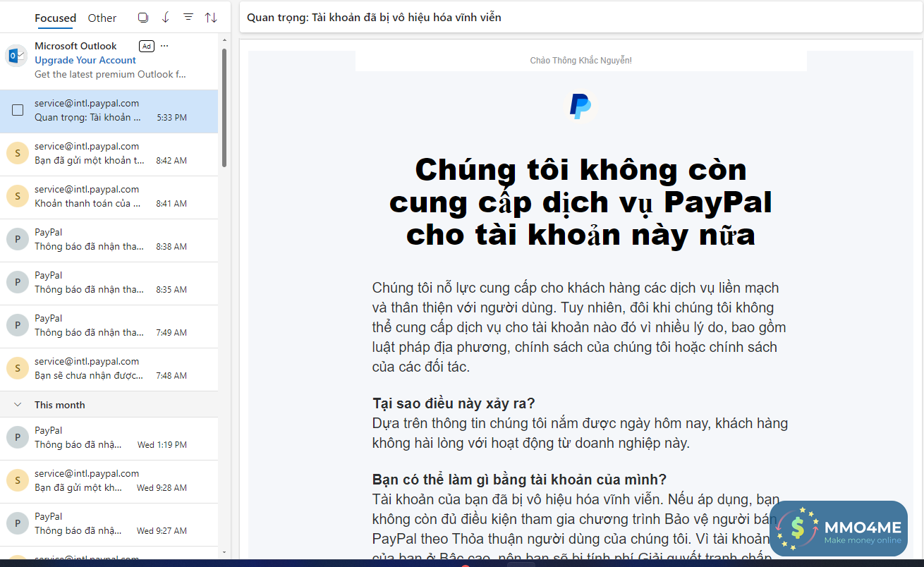Click the PayPal logo in email body
The height and width of the screenshot is (567, 924).
click(x=580, y=106)
